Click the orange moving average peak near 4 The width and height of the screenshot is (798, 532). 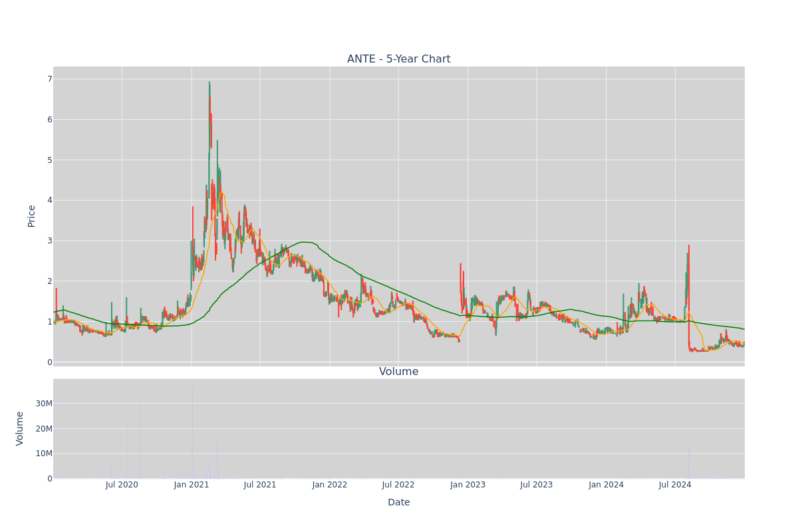pyautogui.click(x=222, y=194)
